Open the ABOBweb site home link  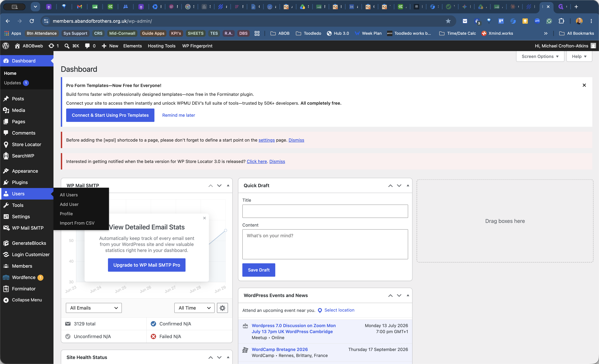(29, 46)
